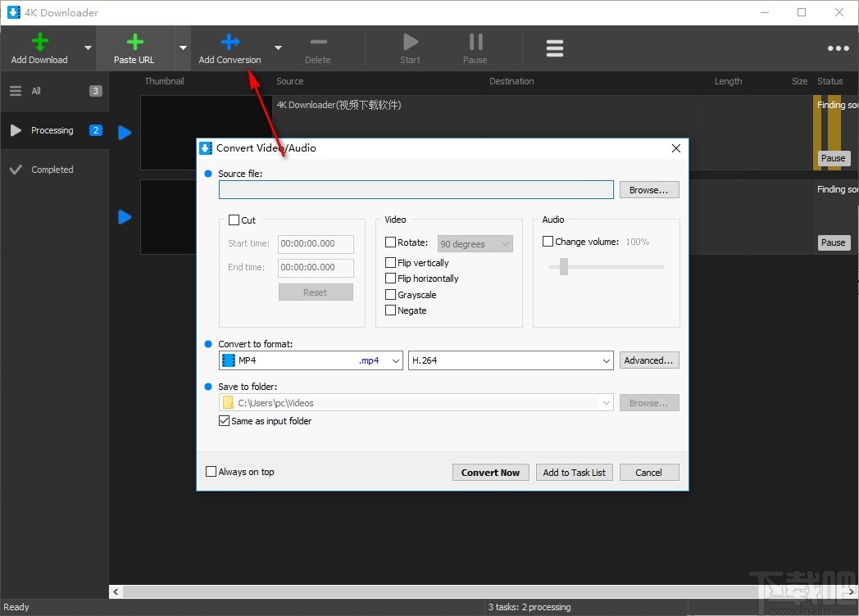Open the hamburger menu icon
This screenshot has height=616, width=859.
pos(554,48)
